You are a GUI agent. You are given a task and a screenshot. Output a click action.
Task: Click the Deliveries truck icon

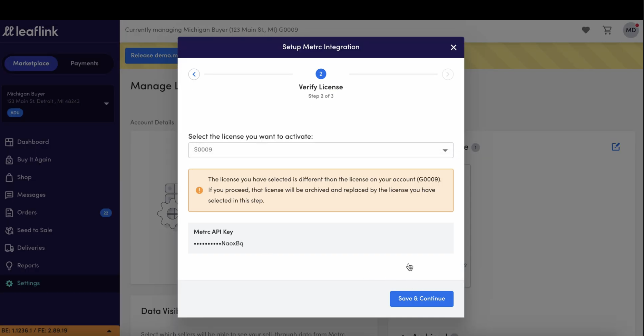[x=9, y=248]
